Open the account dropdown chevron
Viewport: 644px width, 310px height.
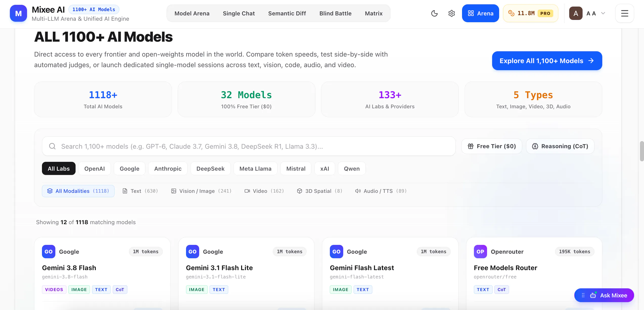603,13
